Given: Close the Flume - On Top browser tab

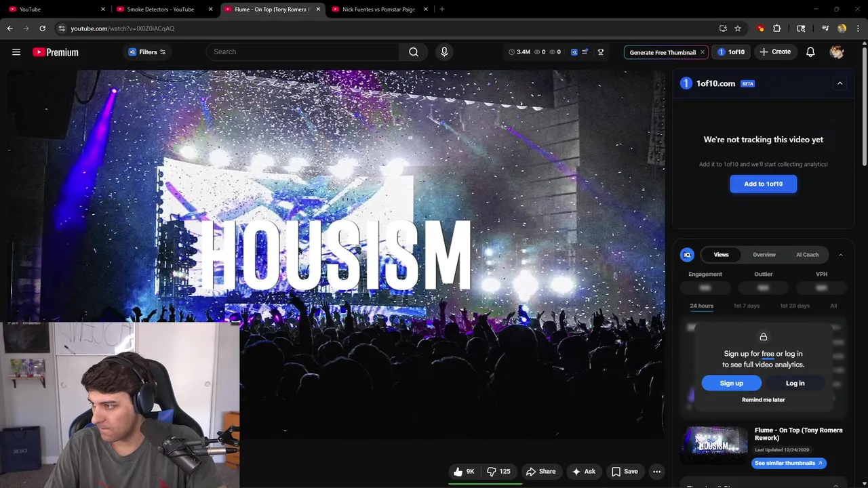Looking at the screenshot, I should pos(318,9).
